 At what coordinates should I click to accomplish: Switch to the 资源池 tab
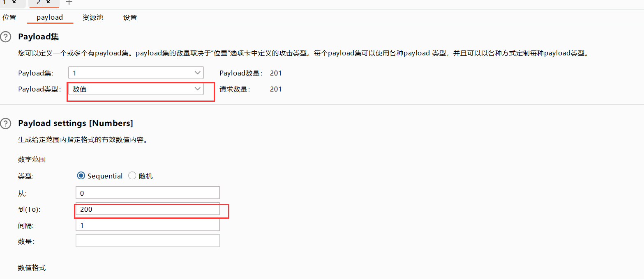[92, 18]
